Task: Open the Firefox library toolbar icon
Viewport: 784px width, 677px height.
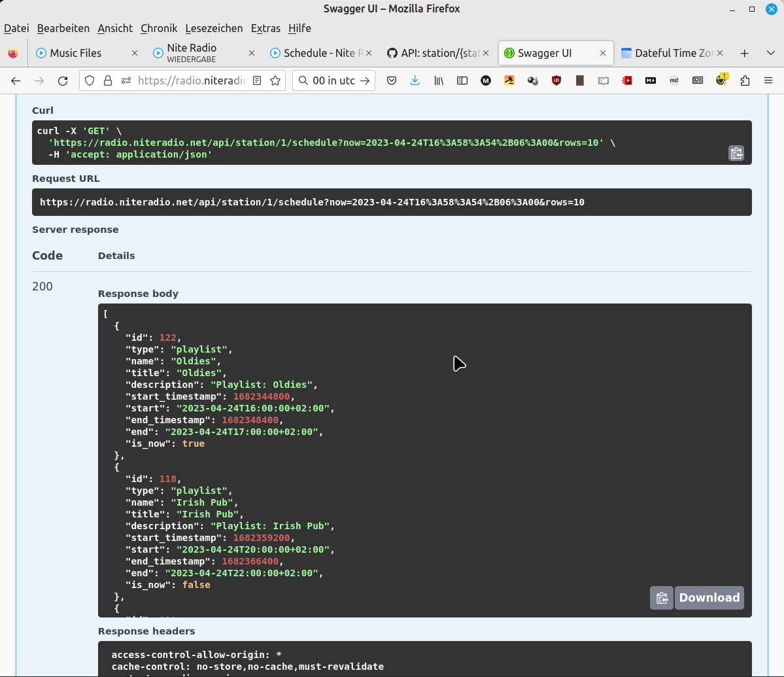Action: pos(439,80)
